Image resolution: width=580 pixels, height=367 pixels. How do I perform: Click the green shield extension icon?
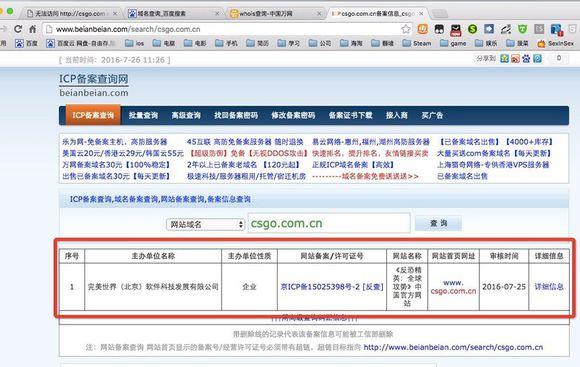coord(522,29)
